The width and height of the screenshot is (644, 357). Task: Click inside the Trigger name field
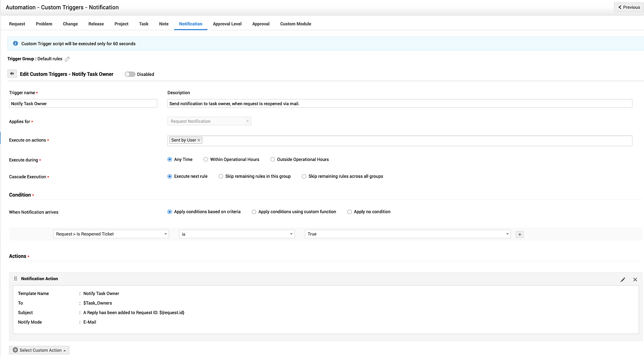pos(83,103)
